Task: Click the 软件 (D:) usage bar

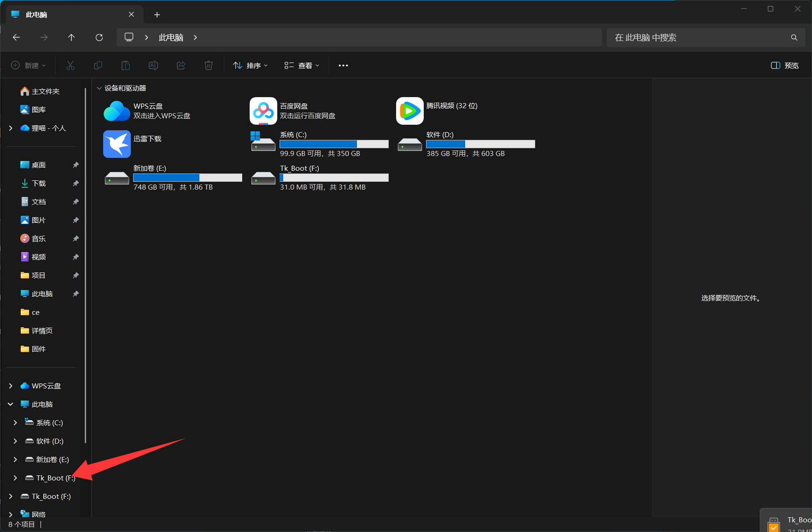Action: 481,144
